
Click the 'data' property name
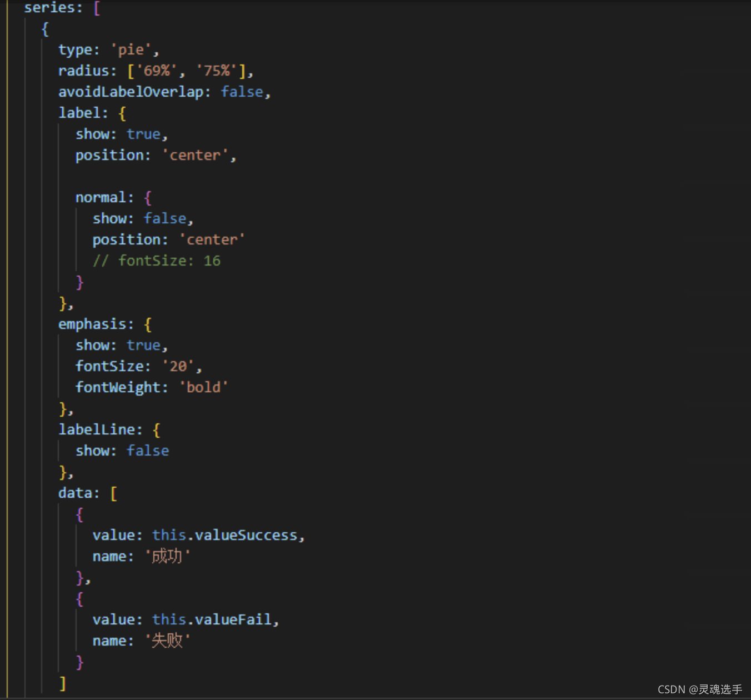point(75,493)
